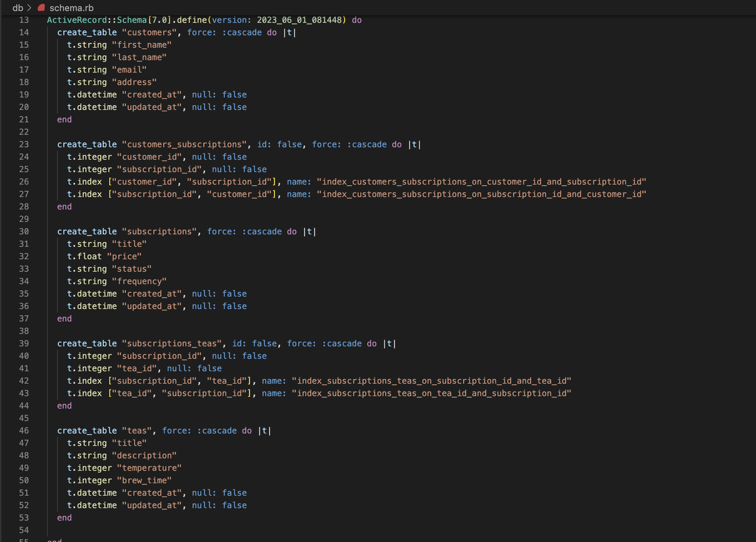Screen dimensions: 756x542
Task: Click the end keyword on line 53
Action: tap(64, 518)
